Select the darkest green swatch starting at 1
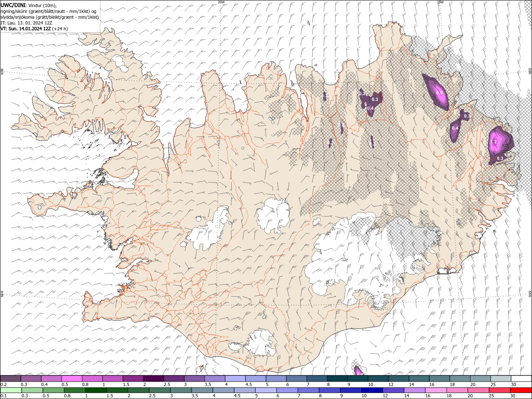Viewport: 532px width, 399px height. (96, 390)
